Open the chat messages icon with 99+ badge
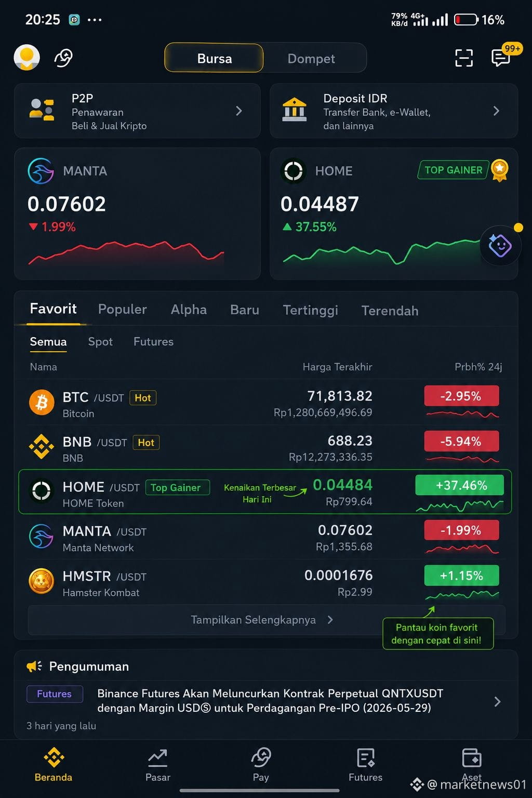 pyautogui.click(x=501, y=57)
